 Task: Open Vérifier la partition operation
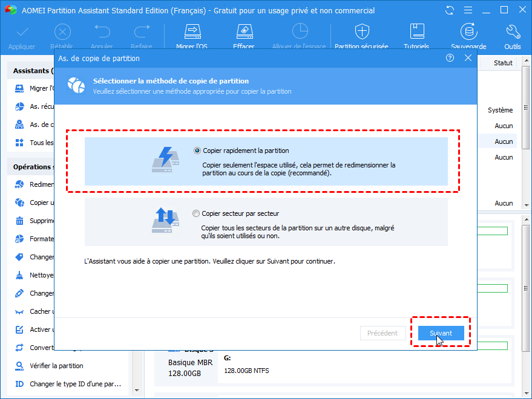pyautogui.click(x=56, y=366)
